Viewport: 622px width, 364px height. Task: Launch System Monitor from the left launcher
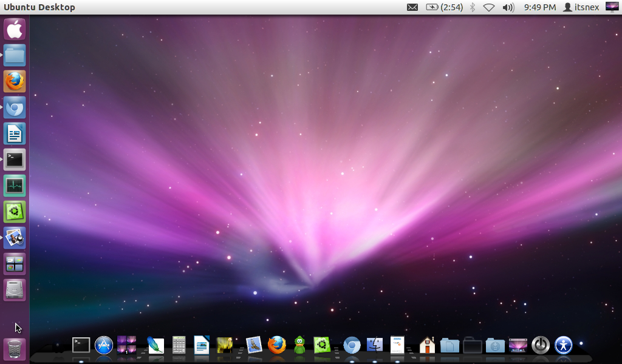point(13,186)
